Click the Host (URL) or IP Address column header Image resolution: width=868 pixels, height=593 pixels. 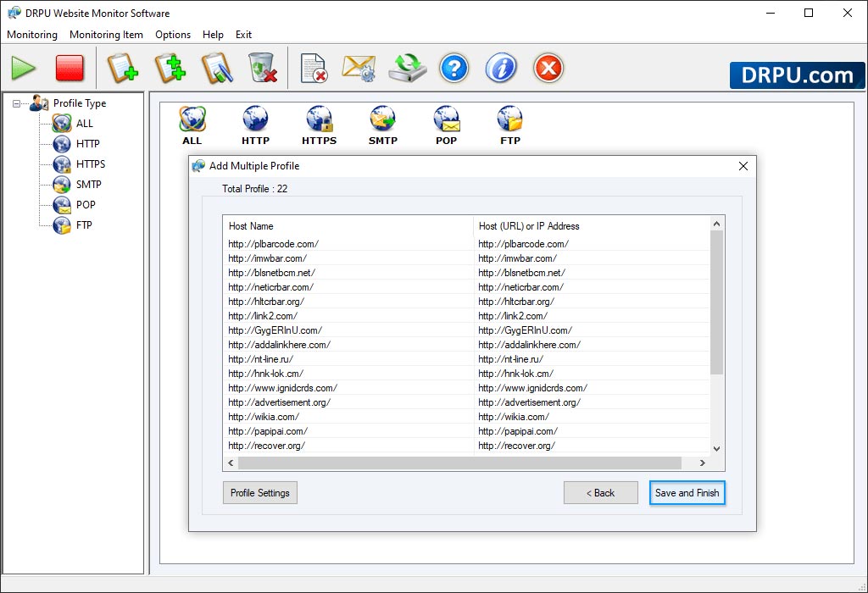tap(592, 226)
